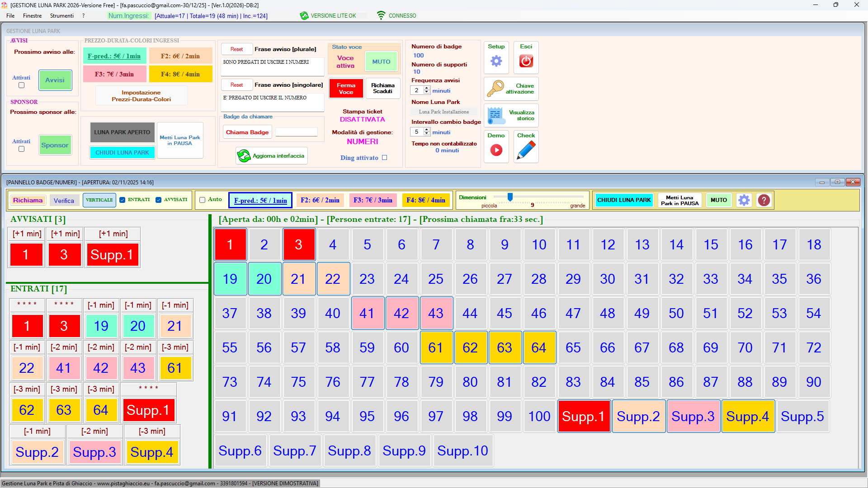868x488 pixels.
Task: Uncheck the ENTRATI checkbox
Action: click(122, 200)
